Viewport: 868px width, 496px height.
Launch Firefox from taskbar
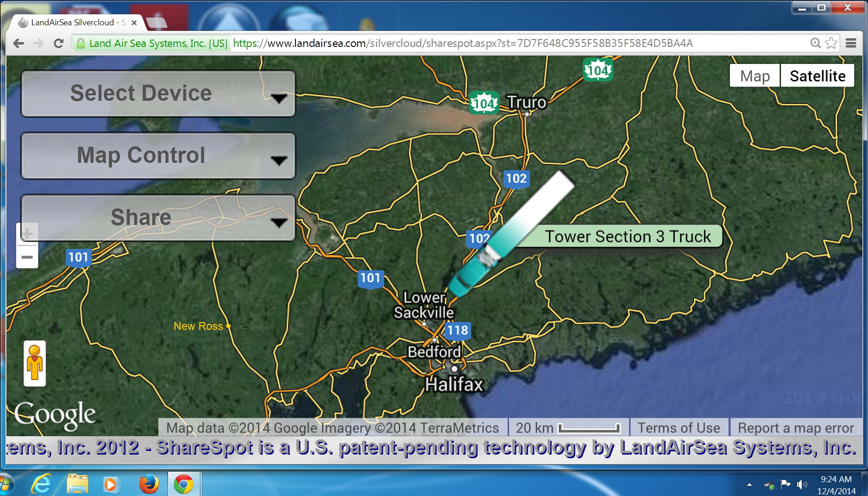pyautogui.click(x=149, y=484)
